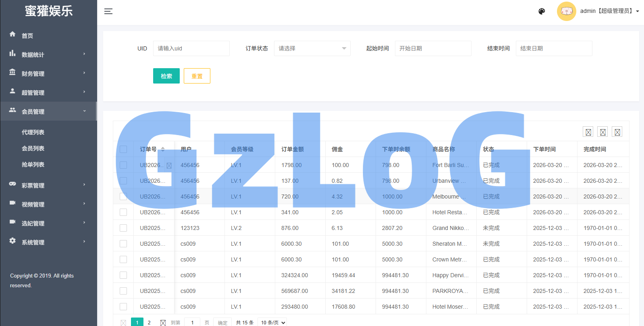Go to page 2 of the table
The image size is (644, 326).
[x=149, y=322]
